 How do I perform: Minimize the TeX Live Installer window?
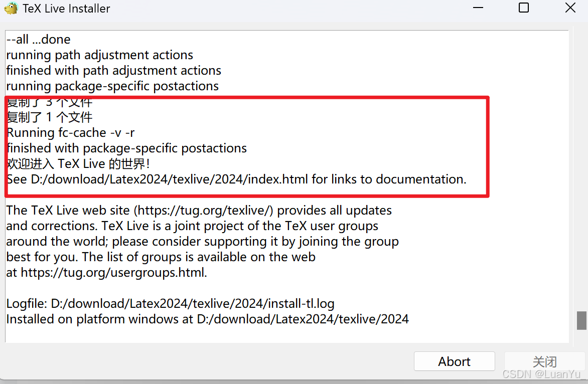478,8
